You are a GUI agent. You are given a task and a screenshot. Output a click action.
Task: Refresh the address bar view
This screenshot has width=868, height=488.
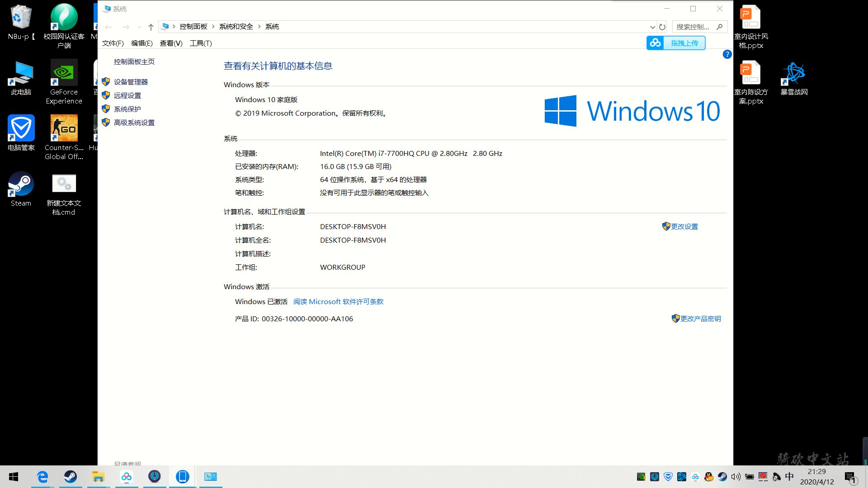click(662, 27)
